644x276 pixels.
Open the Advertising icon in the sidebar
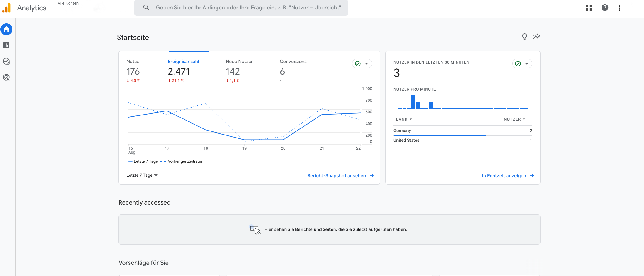point(6,77)
